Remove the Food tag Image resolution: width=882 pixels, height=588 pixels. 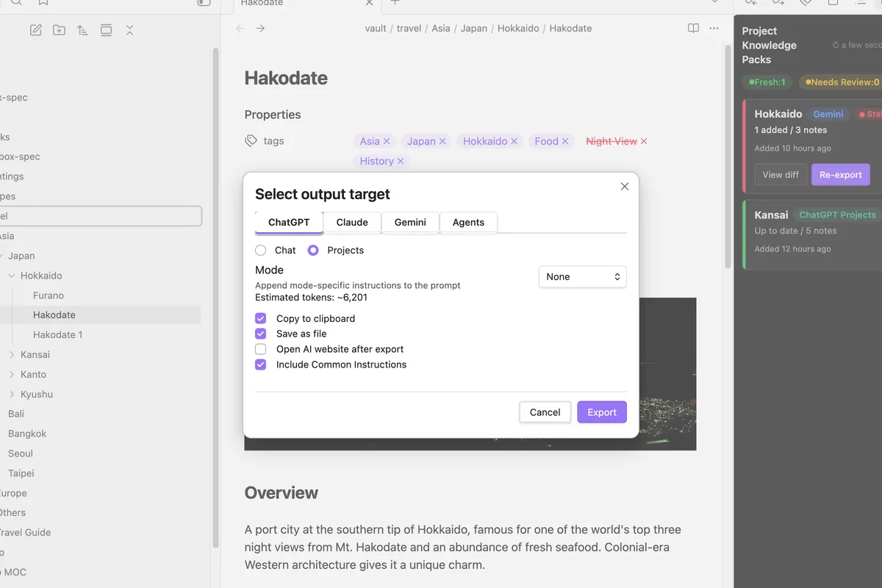[565, 141]
